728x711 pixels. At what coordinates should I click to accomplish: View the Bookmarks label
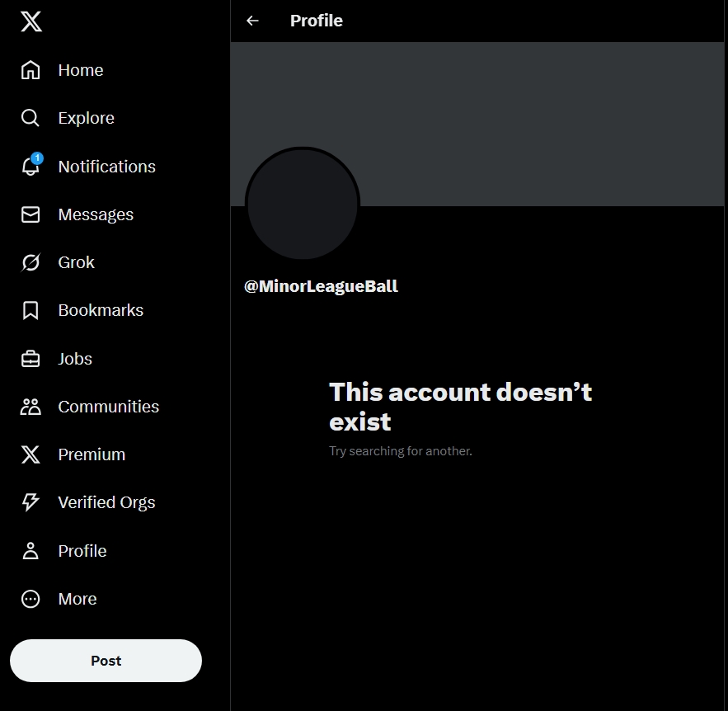(101, 310)
